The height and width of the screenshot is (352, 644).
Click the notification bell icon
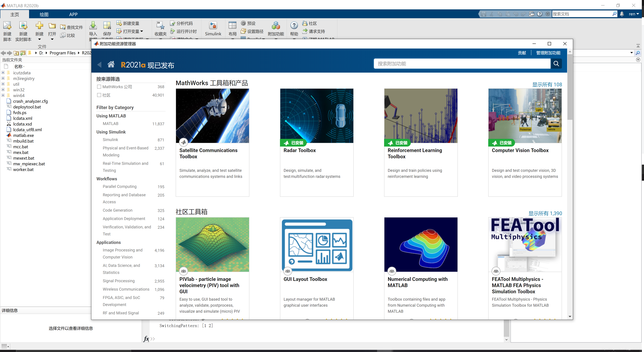[x=622, y=14]
